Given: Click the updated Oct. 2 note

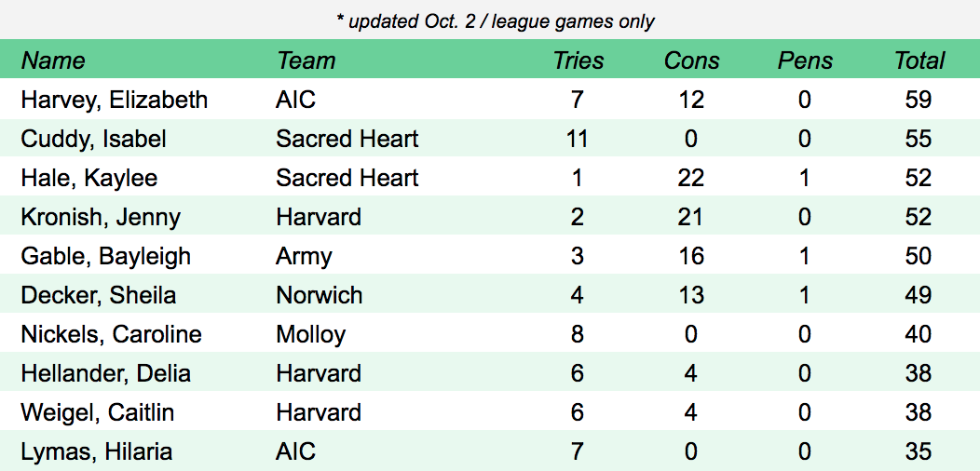Looking at the screenshot, I should [489, 20].
